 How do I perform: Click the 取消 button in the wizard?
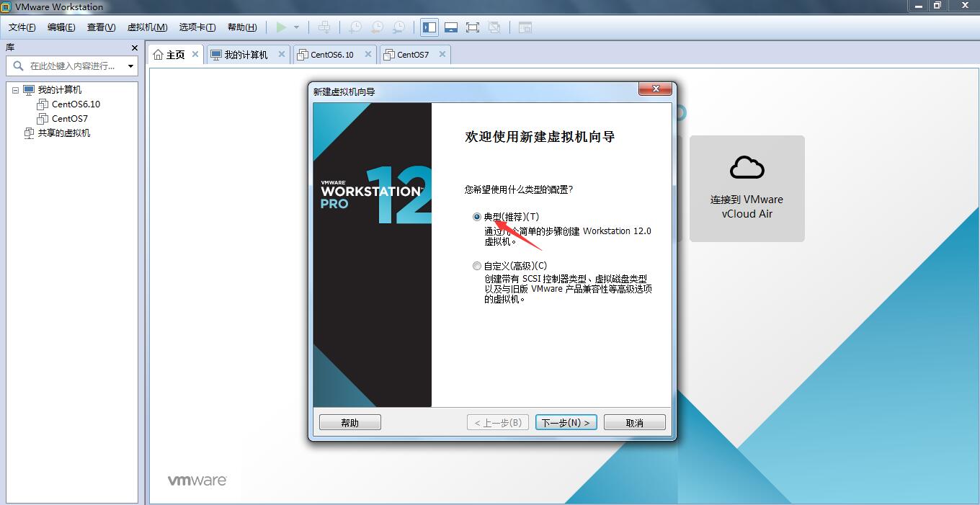point(635,423)
